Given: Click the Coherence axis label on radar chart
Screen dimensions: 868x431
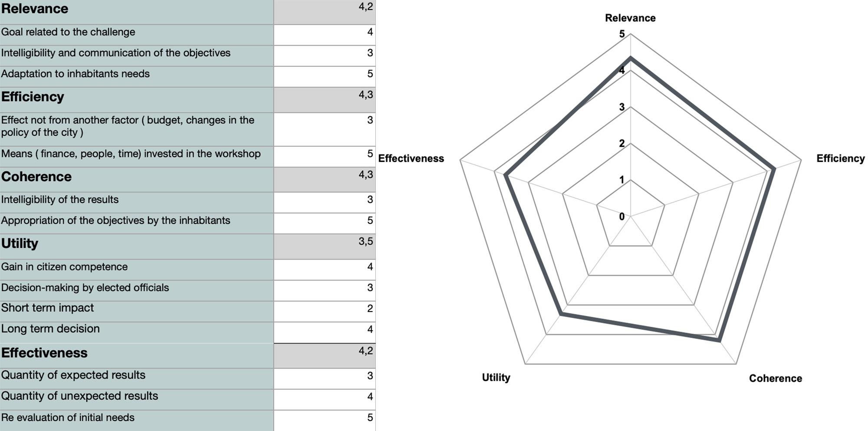Looking at the screenshot, I should tap(775, 378).
